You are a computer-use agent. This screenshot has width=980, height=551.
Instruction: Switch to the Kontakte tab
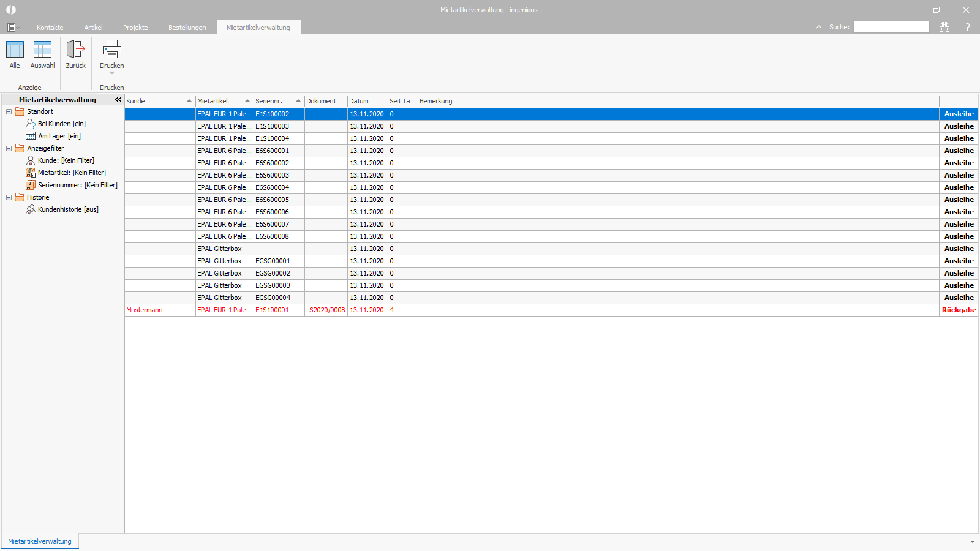click(x=50, y=28)
